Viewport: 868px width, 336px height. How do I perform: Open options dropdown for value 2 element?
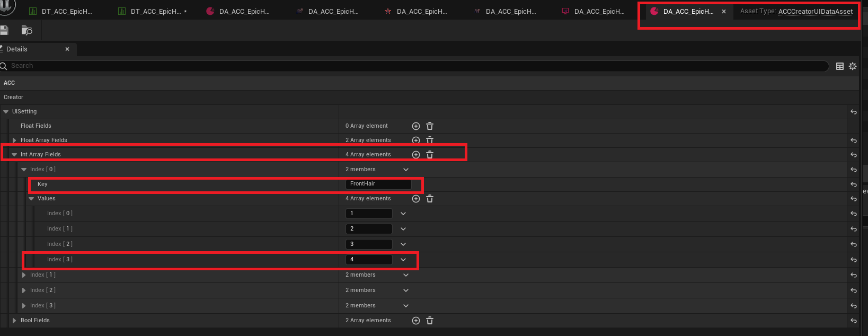(403, 229)
